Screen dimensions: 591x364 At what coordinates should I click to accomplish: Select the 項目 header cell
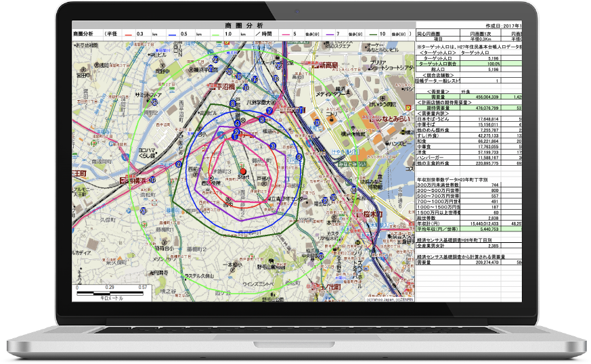[x=438, y=39]
